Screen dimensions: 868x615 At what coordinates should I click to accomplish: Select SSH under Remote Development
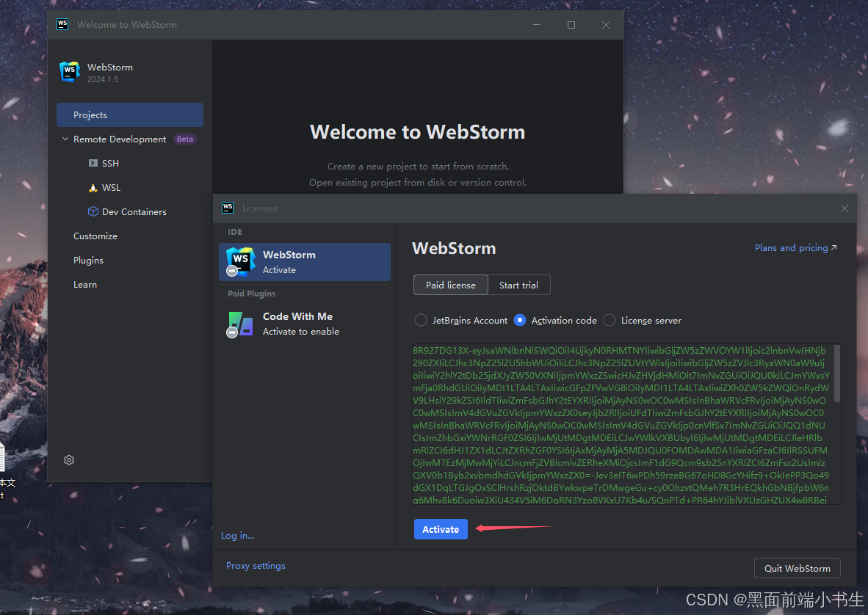coord(110,163)
